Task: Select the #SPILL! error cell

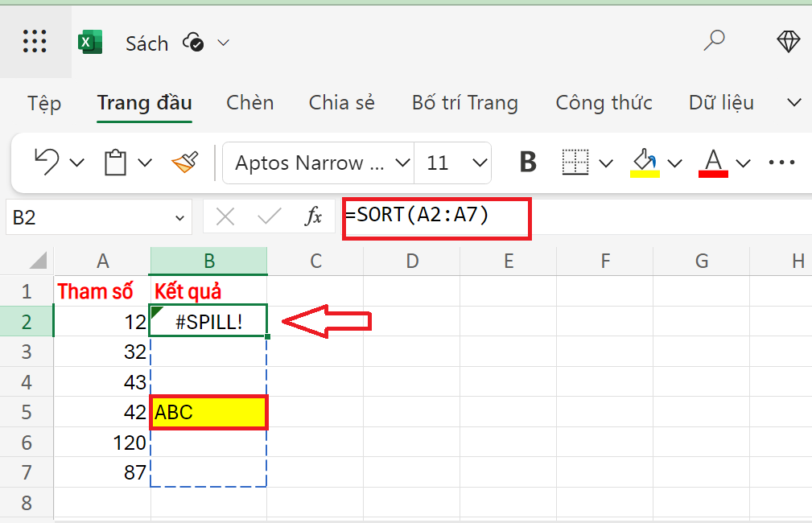Action: pos(208,322)
